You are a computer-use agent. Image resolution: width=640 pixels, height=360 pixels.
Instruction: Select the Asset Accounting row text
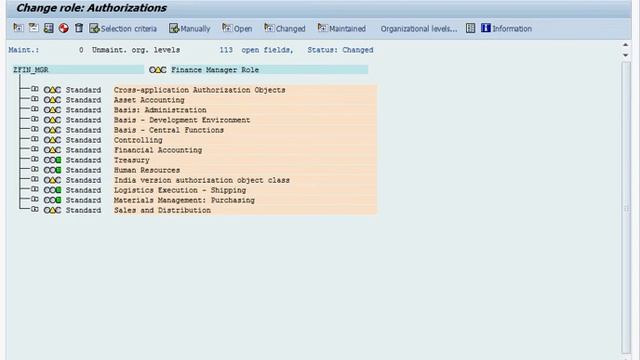(149, 100)
